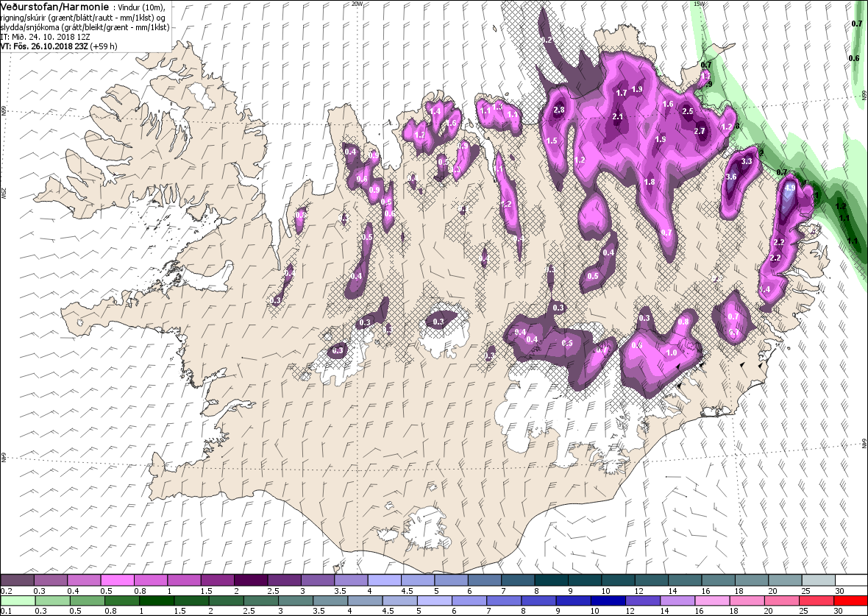Click the 0.2 value in the northern hatched area
868x616 pixels.
point(547,40)
